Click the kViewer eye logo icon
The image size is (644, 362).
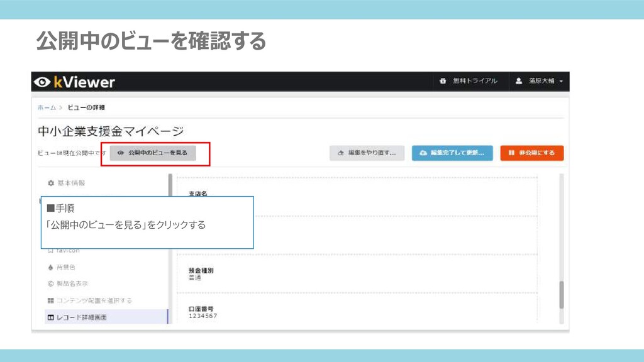click(42, 82)
